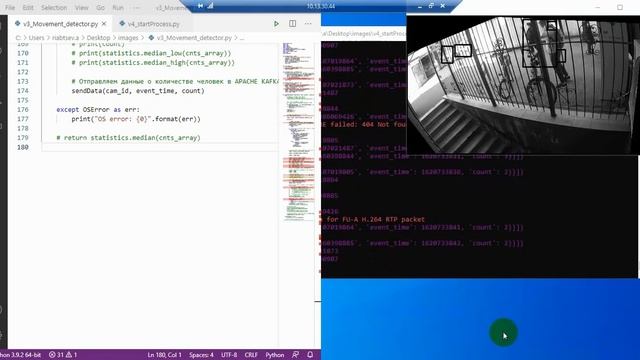Open the feedback icon in status bar

pyautogui.click(x=296, y=355)
